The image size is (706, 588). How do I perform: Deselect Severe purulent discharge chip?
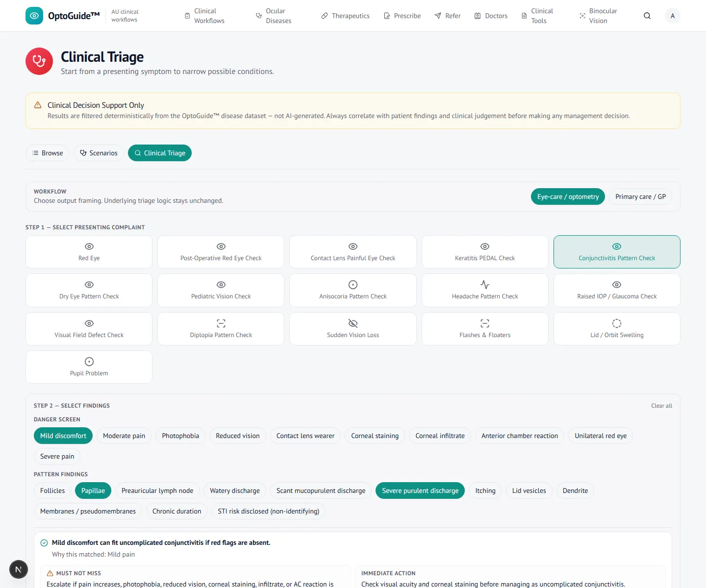[420, 490]
